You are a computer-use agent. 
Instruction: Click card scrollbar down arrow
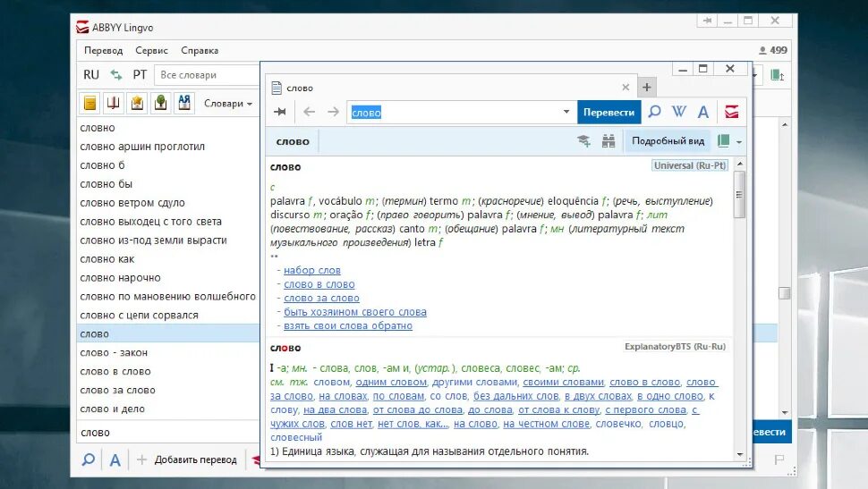coord(740,455)
